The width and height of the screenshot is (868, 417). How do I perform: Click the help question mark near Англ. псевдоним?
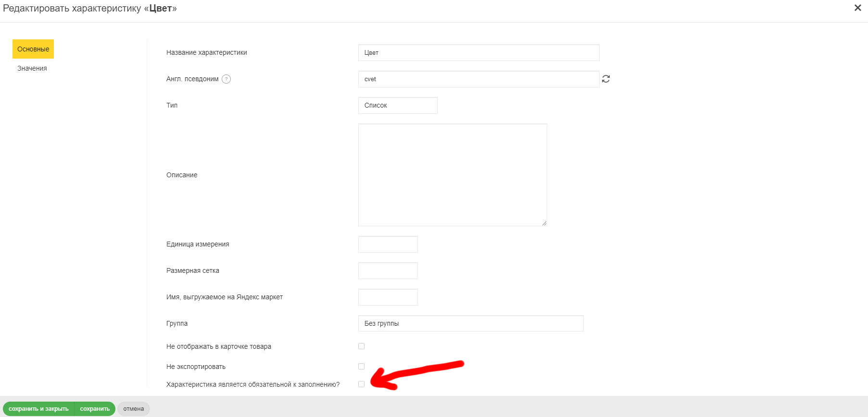226,79
